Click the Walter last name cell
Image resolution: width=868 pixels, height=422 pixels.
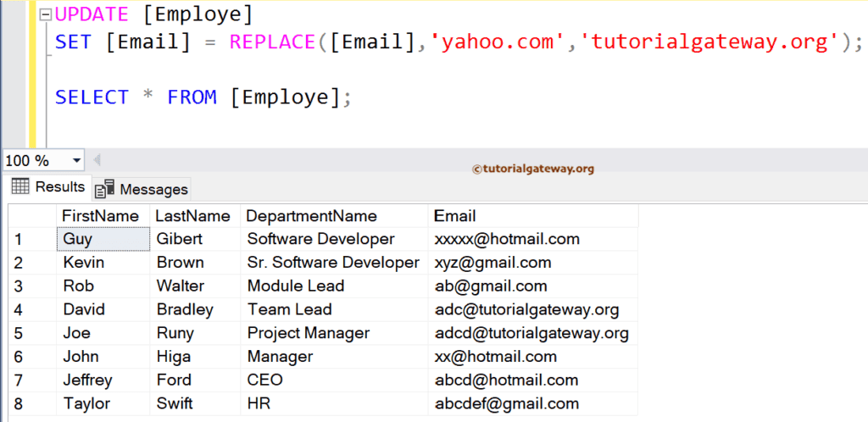coord(195,286)
